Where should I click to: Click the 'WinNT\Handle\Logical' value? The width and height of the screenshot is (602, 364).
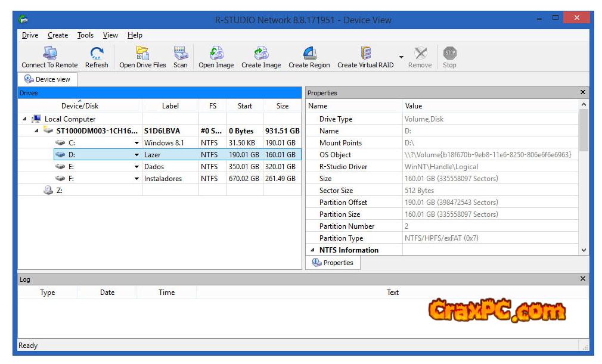pos(441,166)
